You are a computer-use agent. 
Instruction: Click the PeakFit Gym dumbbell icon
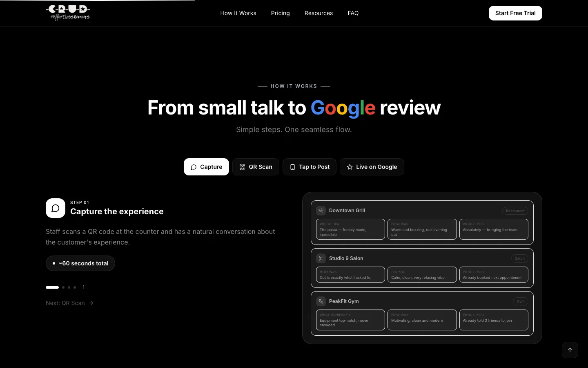tap(321, 301)
